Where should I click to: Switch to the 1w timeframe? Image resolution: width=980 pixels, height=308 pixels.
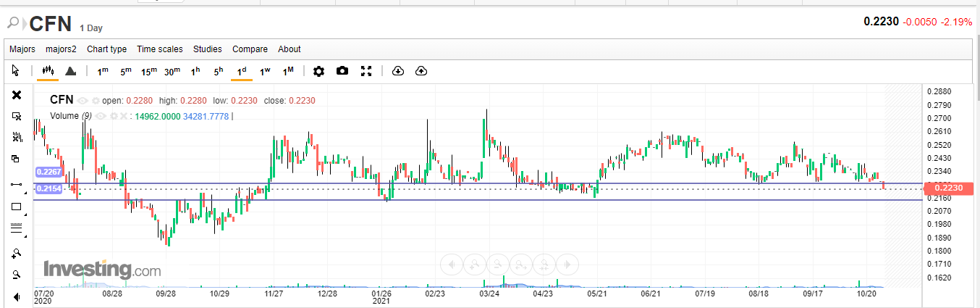tap(265, 71)
